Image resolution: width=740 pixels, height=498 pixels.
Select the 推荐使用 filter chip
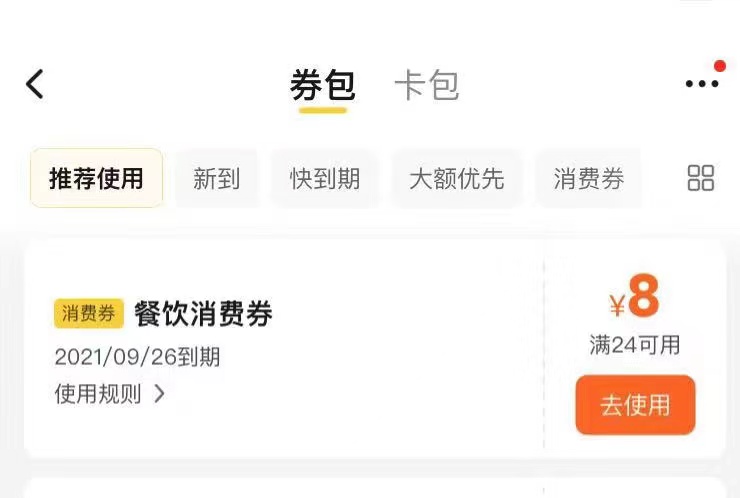point(96,178)
